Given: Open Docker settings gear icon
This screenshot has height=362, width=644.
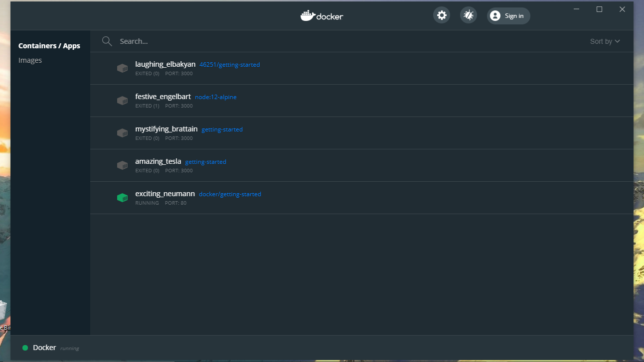Looking at the screenshot, I should (442, 15).
